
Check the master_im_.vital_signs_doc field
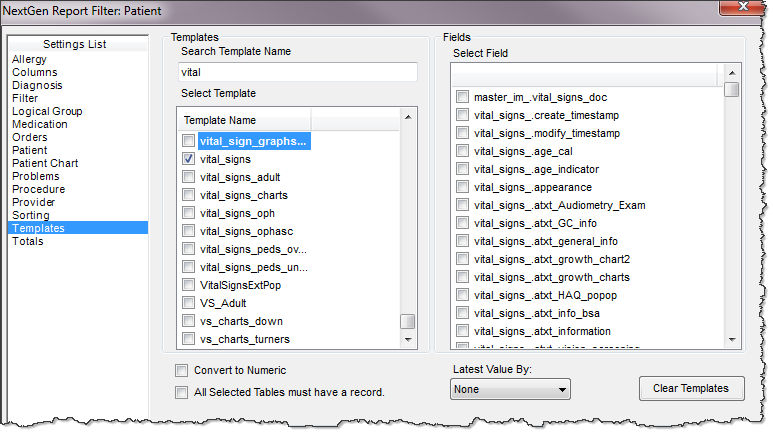click(x=462, y=97)
